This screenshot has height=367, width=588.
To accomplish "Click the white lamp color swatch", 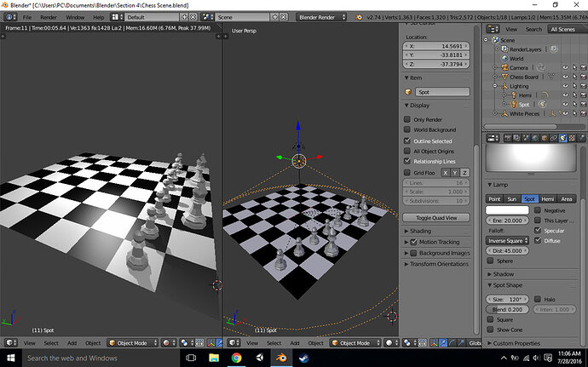I will (x=506, y=209).
